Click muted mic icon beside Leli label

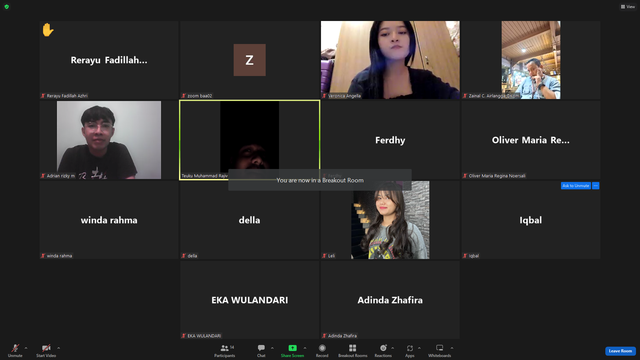[x=324, y=256]
